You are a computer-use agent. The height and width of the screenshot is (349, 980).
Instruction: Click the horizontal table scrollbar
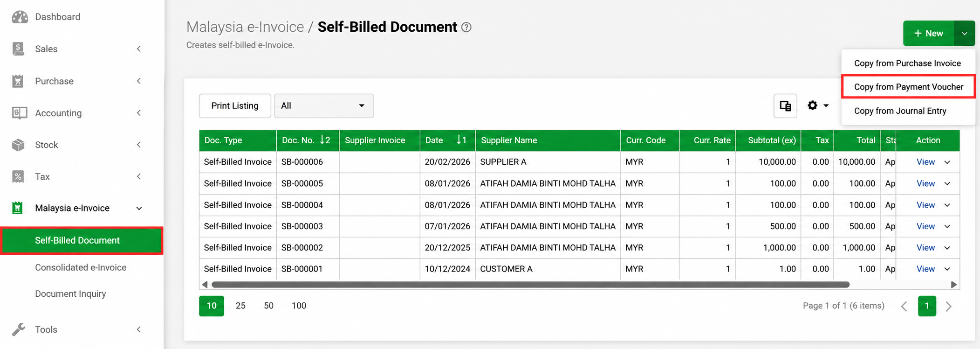(x=530, y=285)
